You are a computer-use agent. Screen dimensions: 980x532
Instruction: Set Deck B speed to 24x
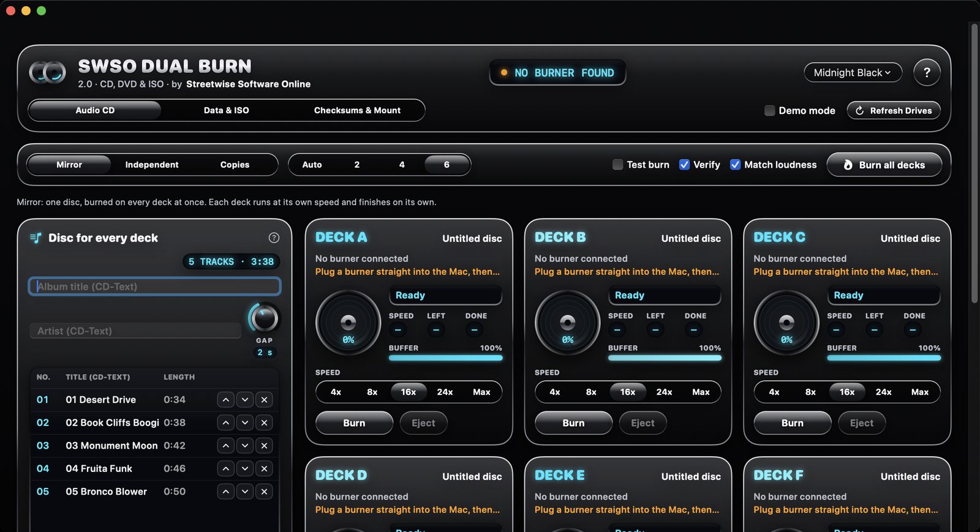pyautogui.click(x=664, y=392)
